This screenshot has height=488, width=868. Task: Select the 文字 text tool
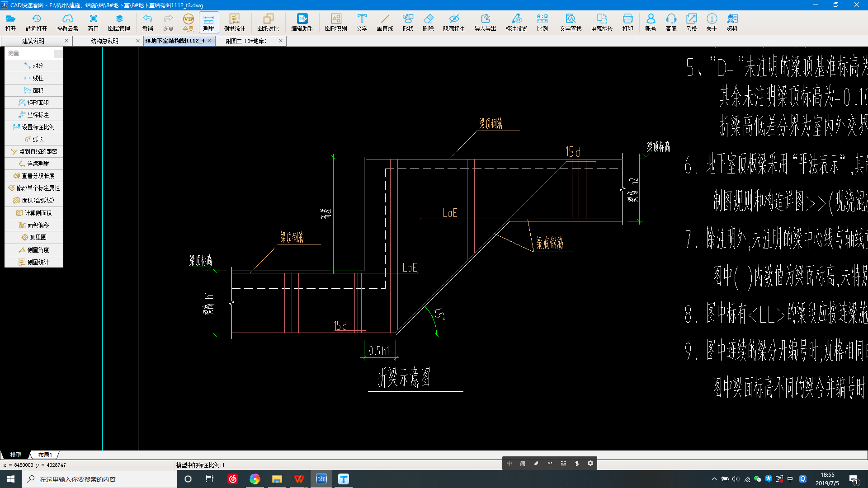pos(362,23)
